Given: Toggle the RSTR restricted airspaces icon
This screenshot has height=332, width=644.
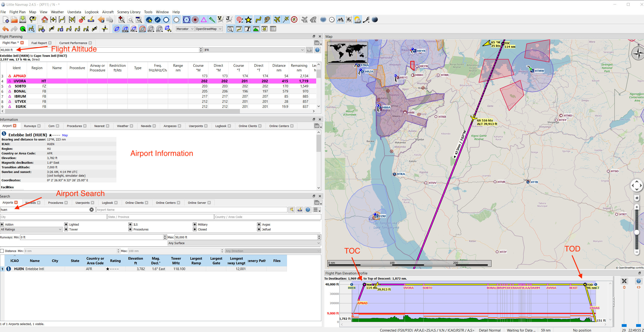Looking at the screenshot, I should (x=142, y=29).
